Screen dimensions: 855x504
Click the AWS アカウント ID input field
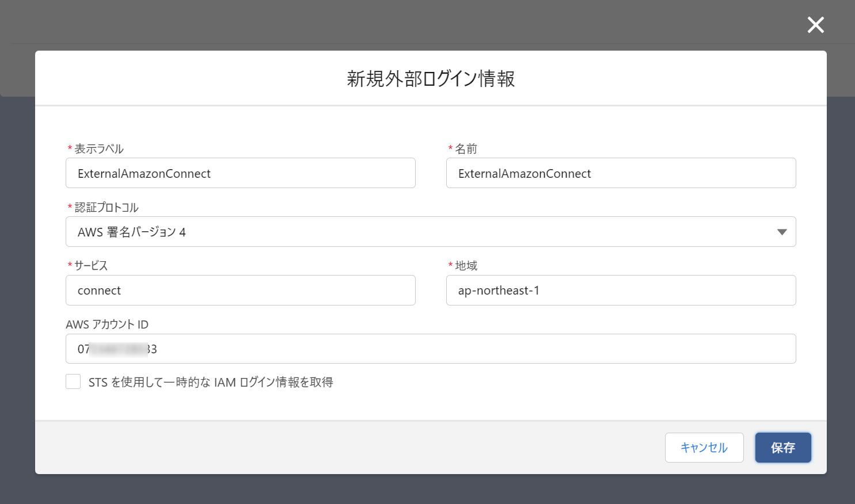(x=431, y=349)
